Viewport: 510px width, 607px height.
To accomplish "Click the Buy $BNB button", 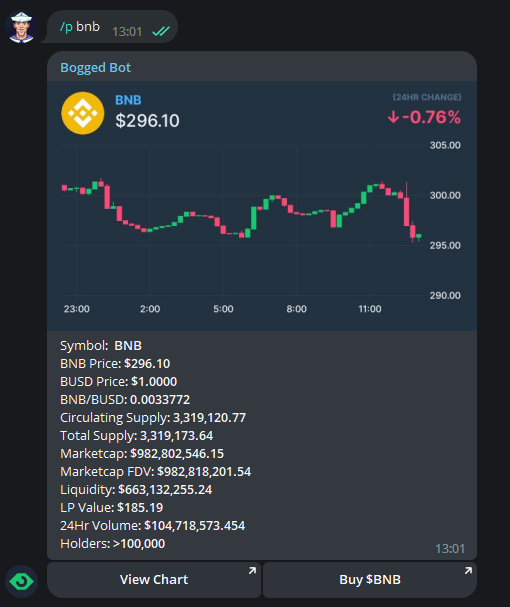I will (370, 580).
